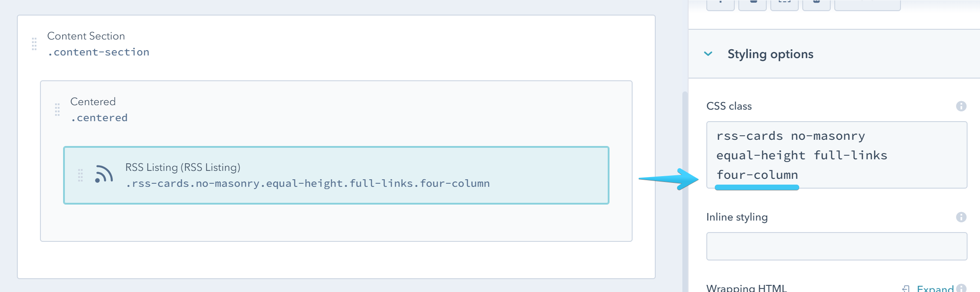
Task: Click the info icon beside Inline styling
Action: pyautogui.click(x=960, y=217)
